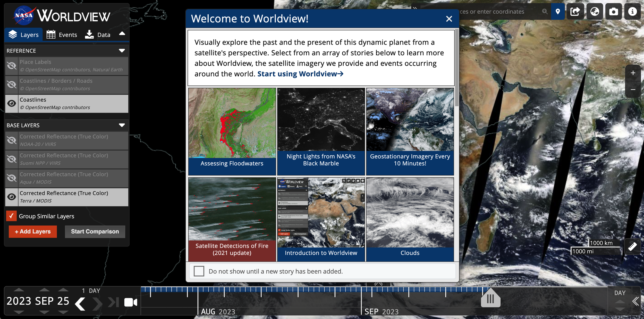Image resolution: width=644 pixels, height=319 pixels.
Task: Open the information icon menu
Action: click(x=632, y=12)
